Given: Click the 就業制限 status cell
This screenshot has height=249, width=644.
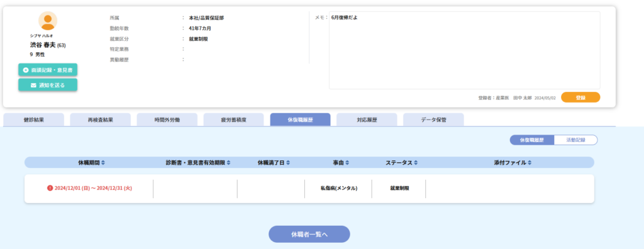Looking at the screenshot, I should point(399,188).
